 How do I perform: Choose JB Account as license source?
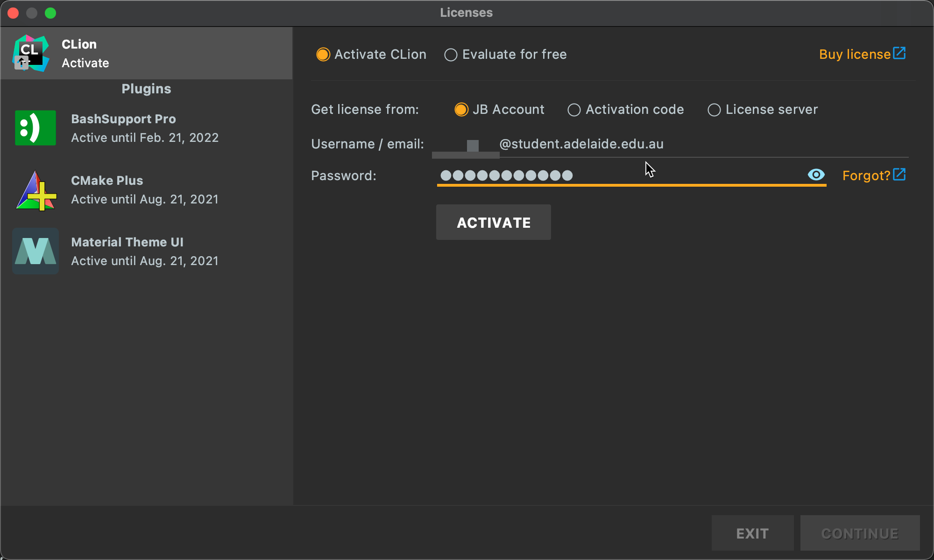pos(461,110)
